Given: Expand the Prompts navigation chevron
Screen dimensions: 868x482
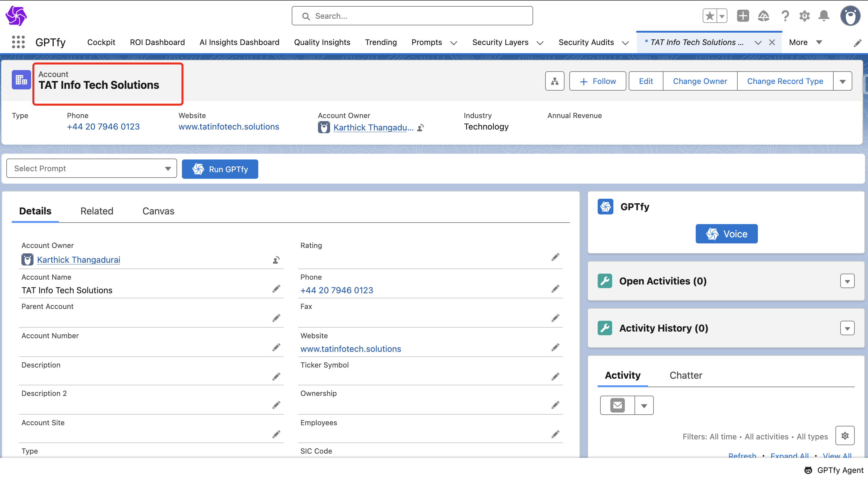Looking at the screenshot, I should (x=453, y=43).
